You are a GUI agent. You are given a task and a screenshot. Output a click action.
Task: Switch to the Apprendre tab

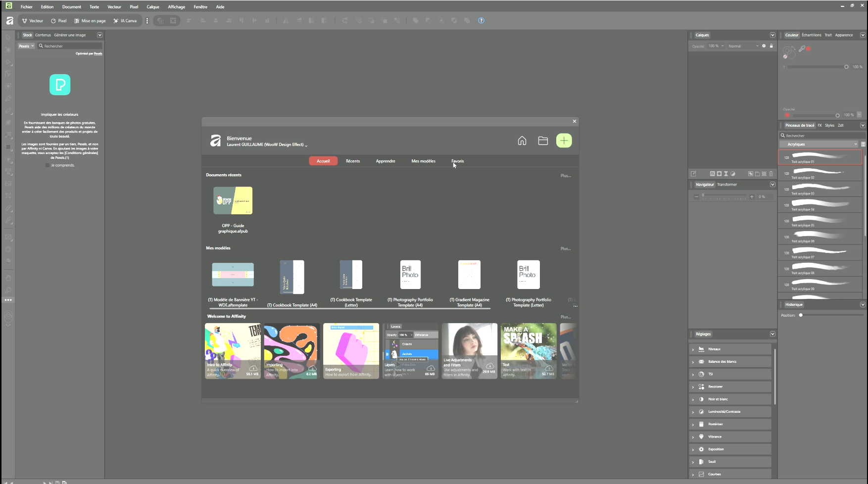385,161
